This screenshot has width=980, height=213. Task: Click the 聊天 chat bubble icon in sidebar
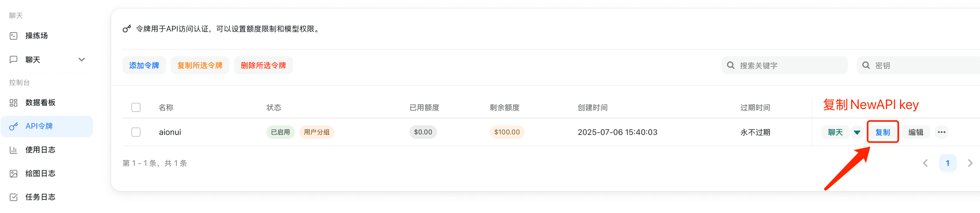click(x=14, y=59)
